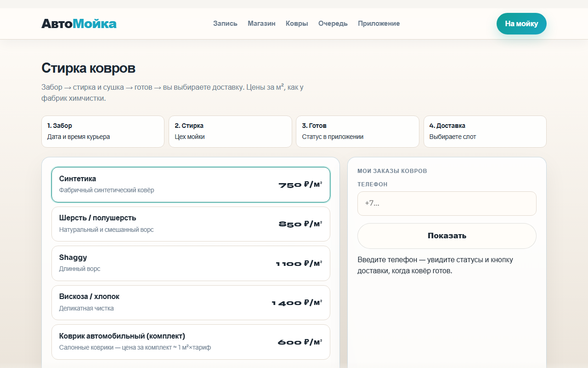Screen dimensions: 588x368
Task: Choose the Шерсть / полушерсть option
Action: click(191, 224)
